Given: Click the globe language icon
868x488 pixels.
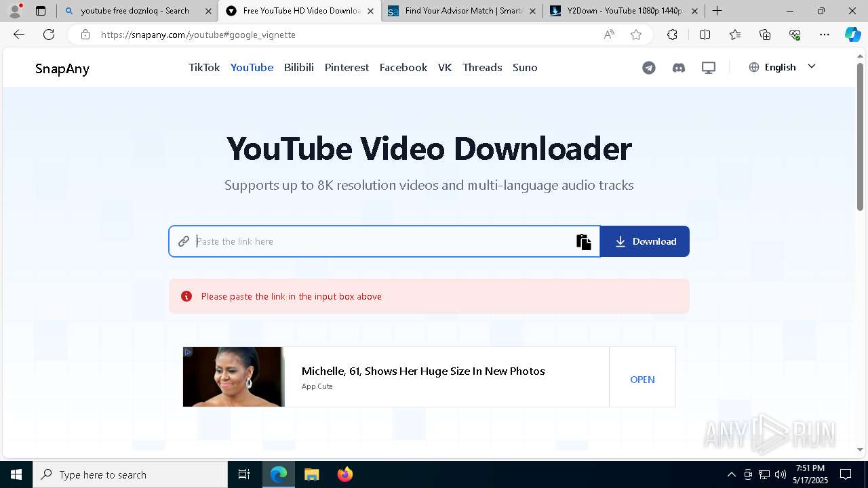Looking at the screenshot, I should 754,67.
